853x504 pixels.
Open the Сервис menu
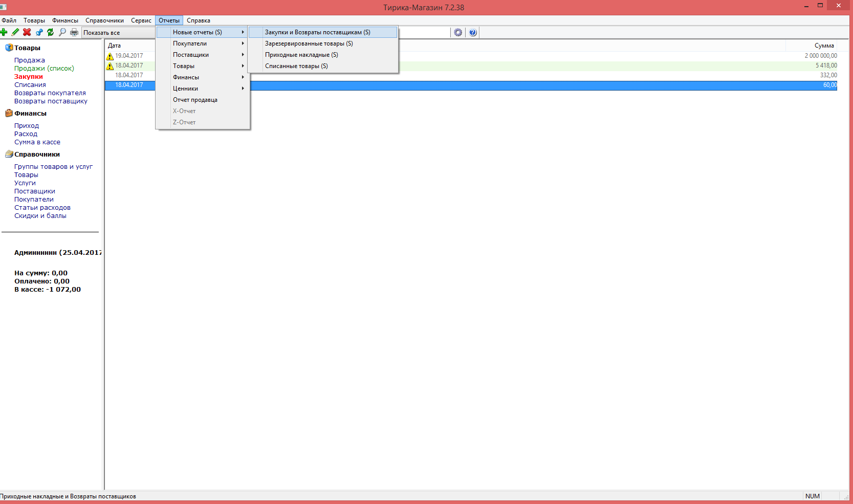pos(141,20)
